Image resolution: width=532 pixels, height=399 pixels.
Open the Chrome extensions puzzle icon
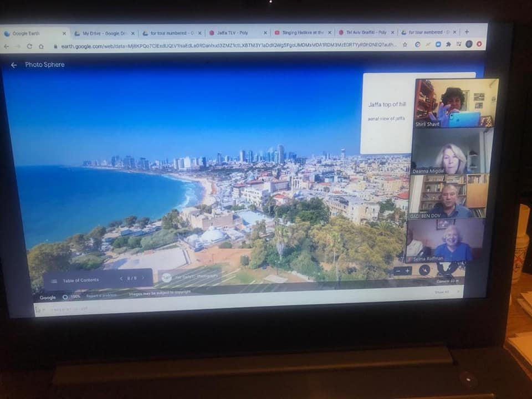click(x=448, y=44)
